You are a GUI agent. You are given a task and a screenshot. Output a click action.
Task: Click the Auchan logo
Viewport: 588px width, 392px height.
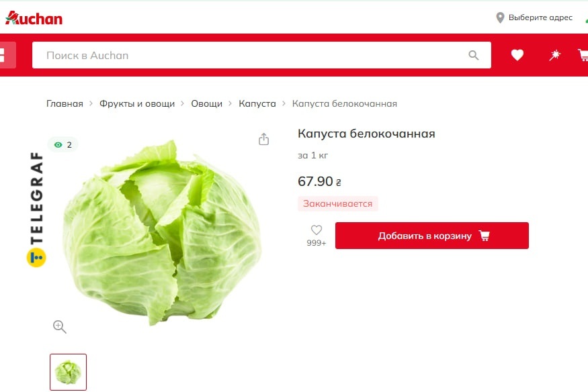click(34, 17)
